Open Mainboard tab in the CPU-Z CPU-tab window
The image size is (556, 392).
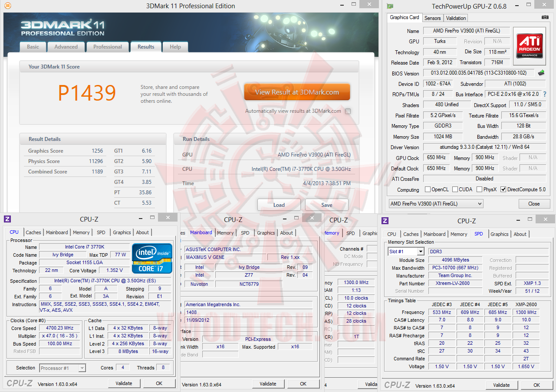point(57,232)
